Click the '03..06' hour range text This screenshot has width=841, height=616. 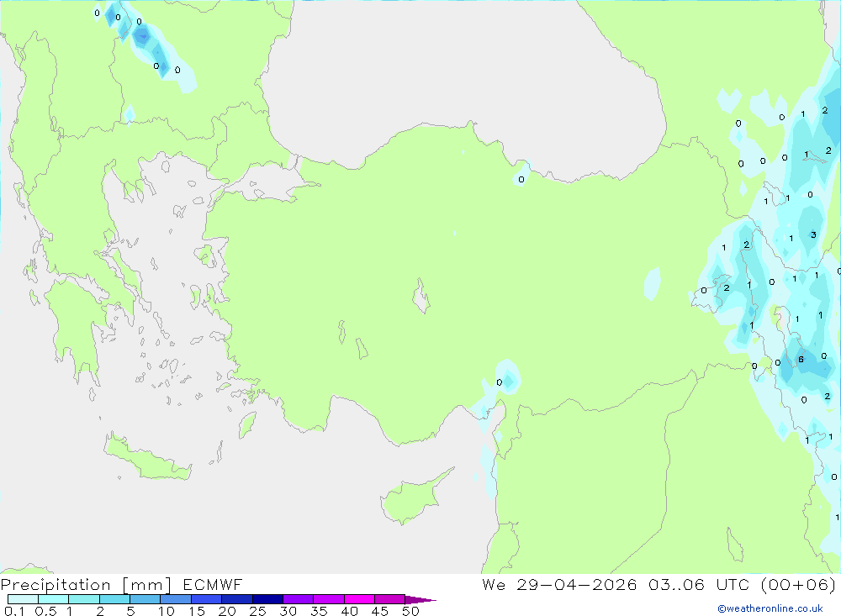[676, 584]
